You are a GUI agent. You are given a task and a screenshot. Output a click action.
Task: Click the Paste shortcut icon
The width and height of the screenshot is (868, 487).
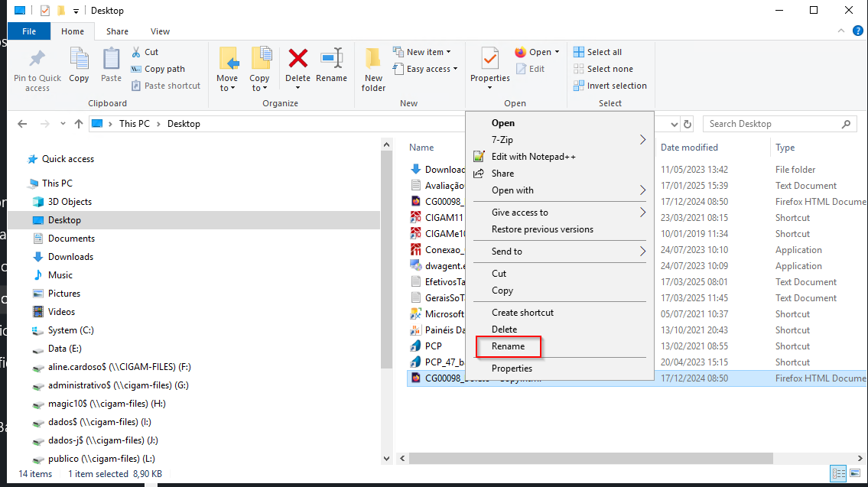coord(136,86)
